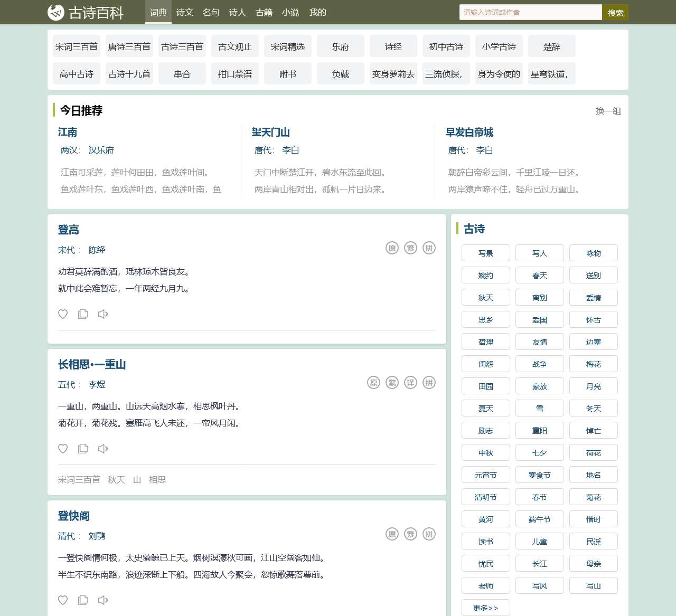
Task: Filter ancient poems by 咏物
Action: tap(594, 253)
